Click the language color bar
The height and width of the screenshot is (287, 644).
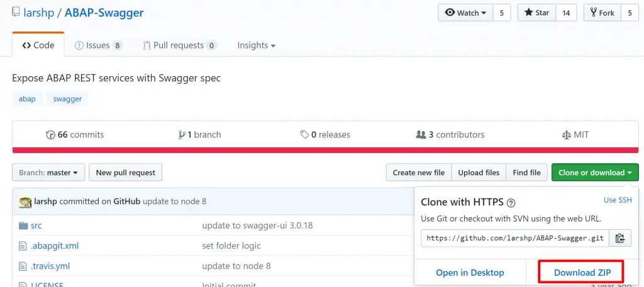tap(325, 150)
